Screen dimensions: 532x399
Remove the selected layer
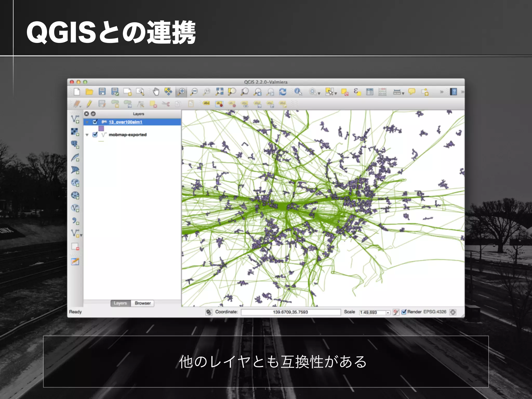click(75, 247)
